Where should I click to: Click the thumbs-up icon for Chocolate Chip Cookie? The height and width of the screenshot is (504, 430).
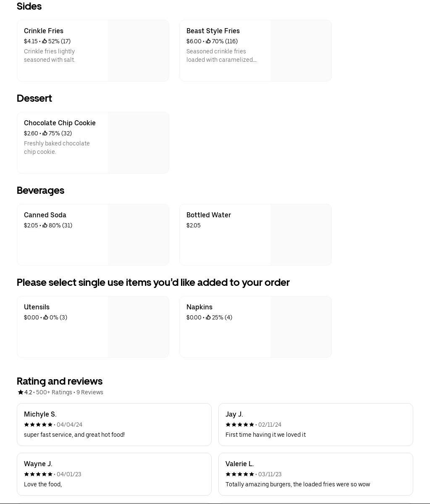45,133
